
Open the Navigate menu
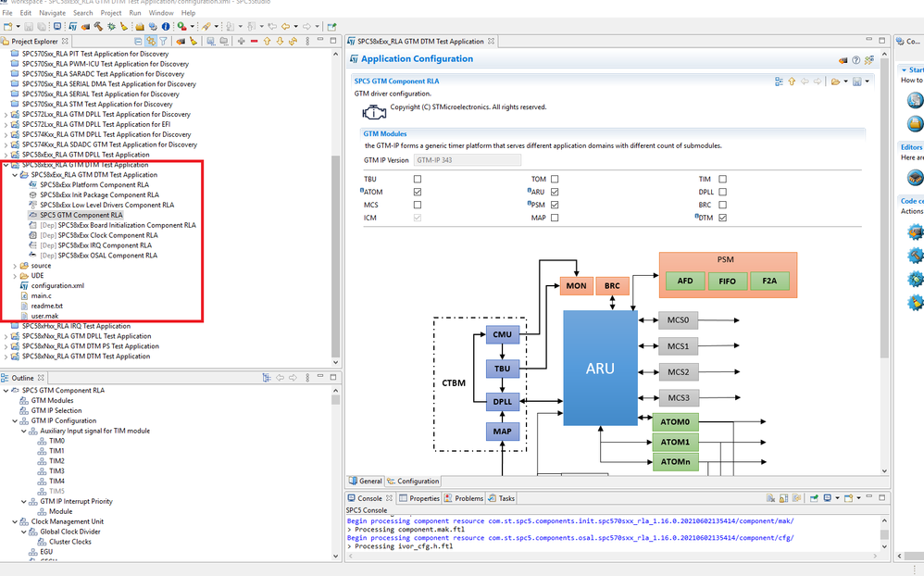point(53,12)
